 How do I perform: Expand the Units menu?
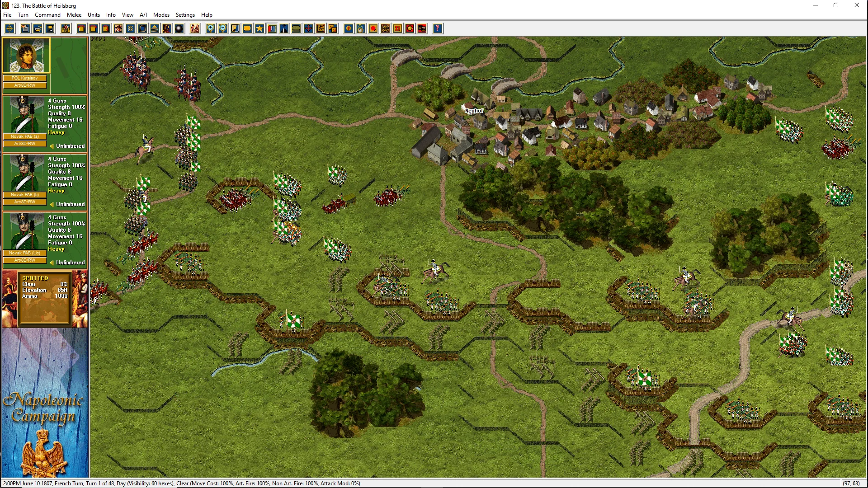coord(94,15)
